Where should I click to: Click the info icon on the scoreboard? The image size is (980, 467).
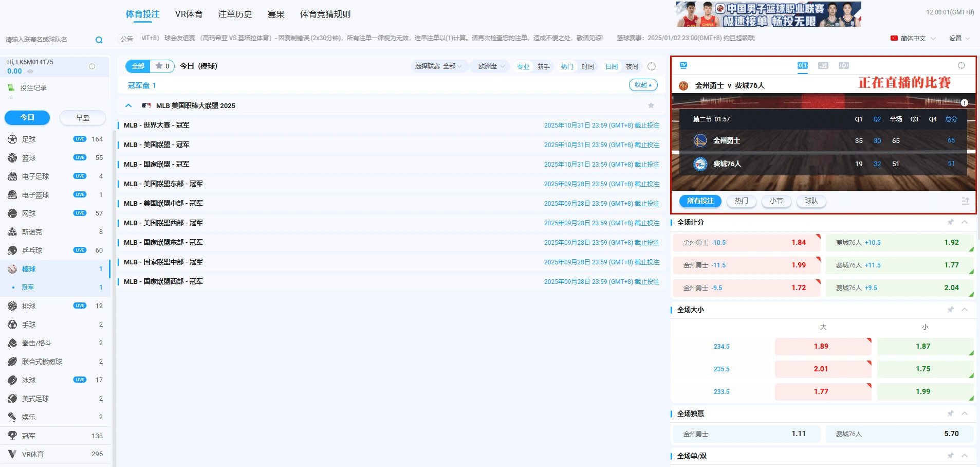click(964, 103)
